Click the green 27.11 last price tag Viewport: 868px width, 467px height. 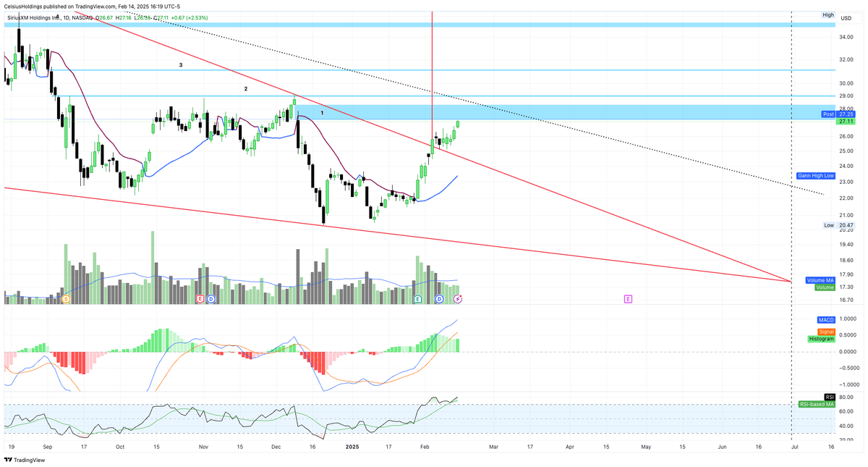pyautogui.click(x=847, y=122)
